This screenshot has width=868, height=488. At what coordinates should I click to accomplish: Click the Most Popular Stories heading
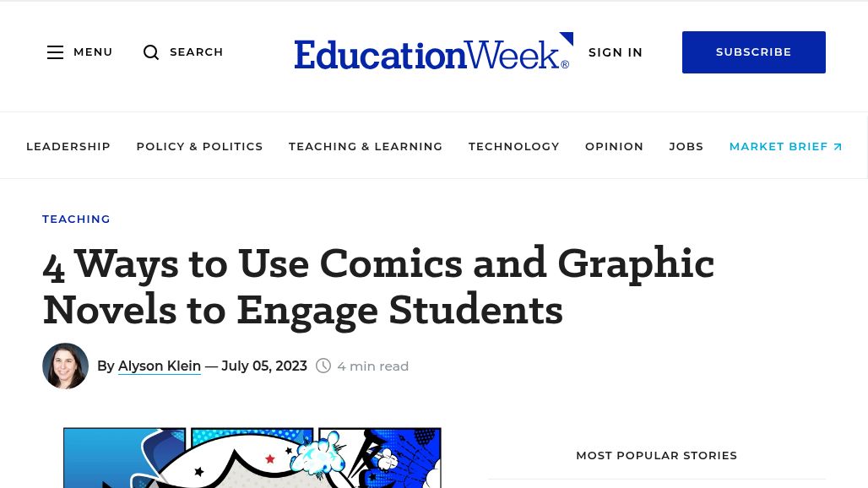tap(656, 455)
